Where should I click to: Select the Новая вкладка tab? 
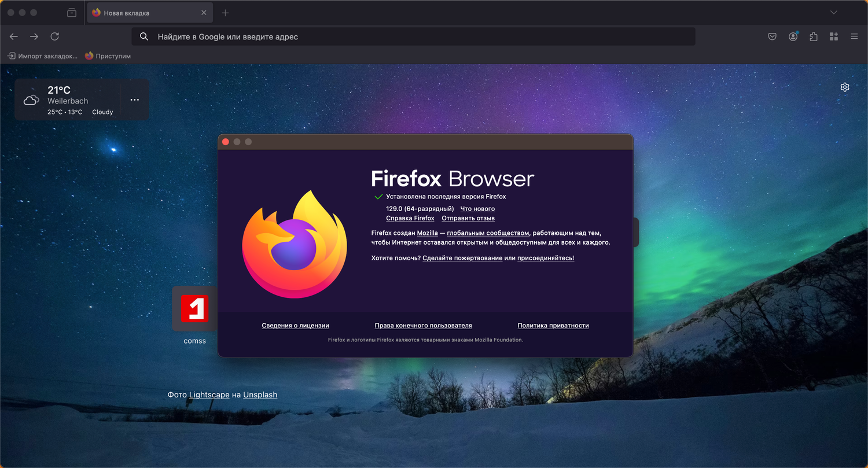click(150, 13)
